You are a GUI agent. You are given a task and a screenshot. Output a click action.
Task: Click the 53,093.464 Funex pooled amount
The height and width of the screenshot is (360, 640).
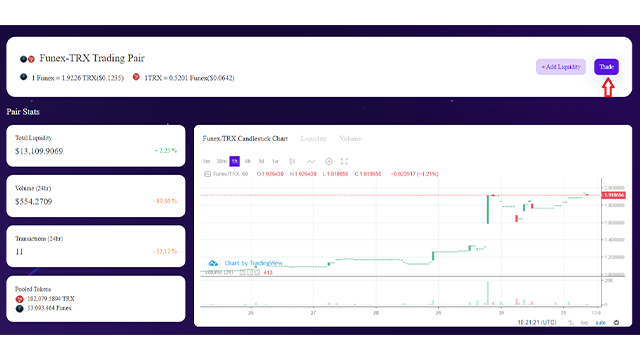coord(49,308)
